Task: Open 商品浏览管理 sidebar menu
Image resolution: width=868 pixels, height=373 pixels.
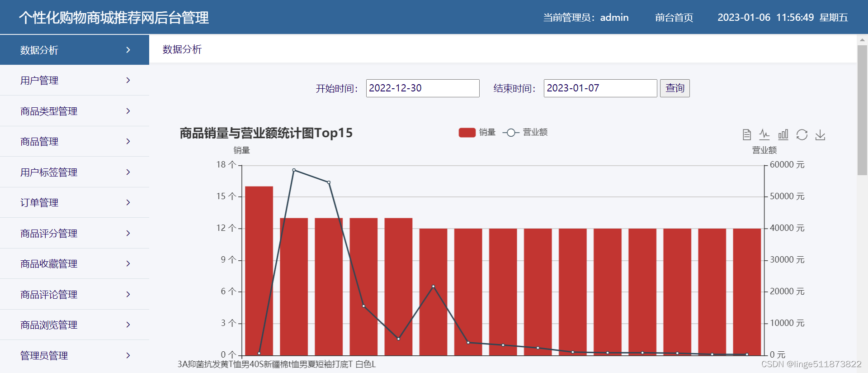Action: tap(75, 325)
